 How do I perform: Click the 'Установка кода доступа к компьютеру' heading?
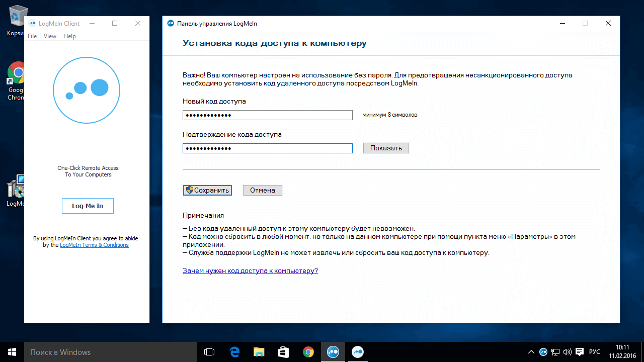[274, 43]
